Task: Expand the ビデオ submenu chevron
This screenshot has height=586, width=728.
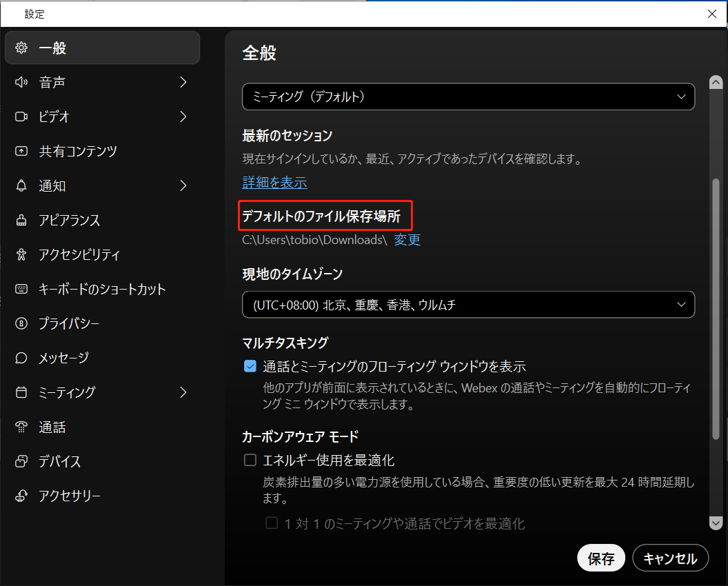Action: [x=183, y=117]
